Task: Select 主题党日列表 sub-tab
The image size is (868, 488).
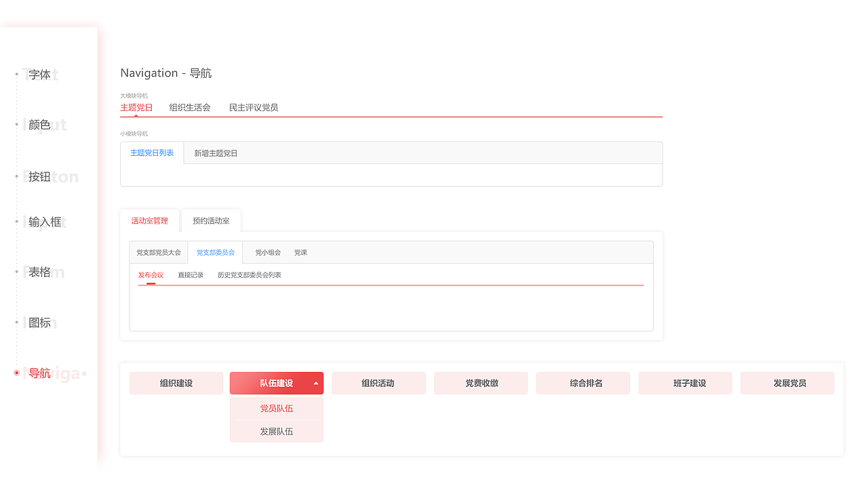Action: (x=152, y=153)
